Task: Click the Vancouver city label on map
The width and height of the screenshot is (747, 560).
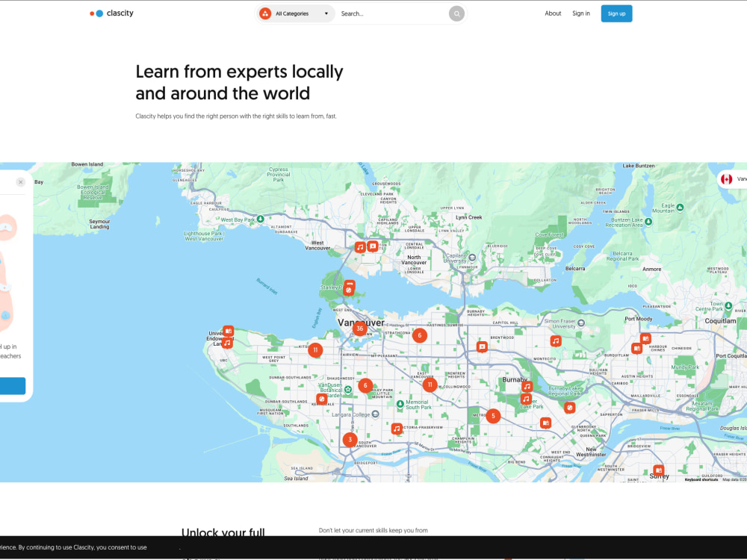Action: coord(361,323)
